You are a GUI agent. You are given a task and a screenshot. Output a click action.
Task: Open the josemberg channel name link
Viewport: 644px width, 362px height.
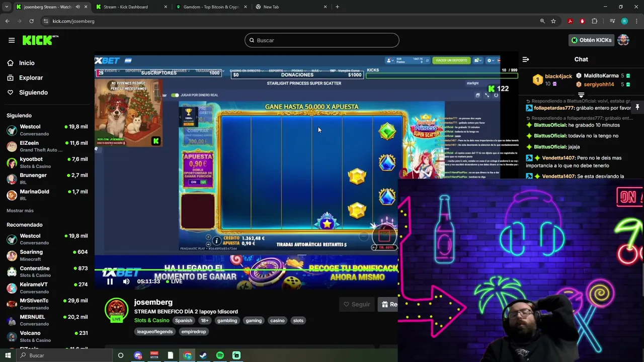(x=153, y=302)
